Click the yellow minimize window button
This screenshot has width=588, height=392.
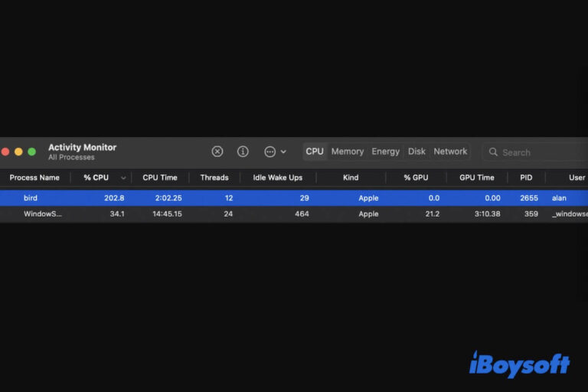click(x=18, y=152)
